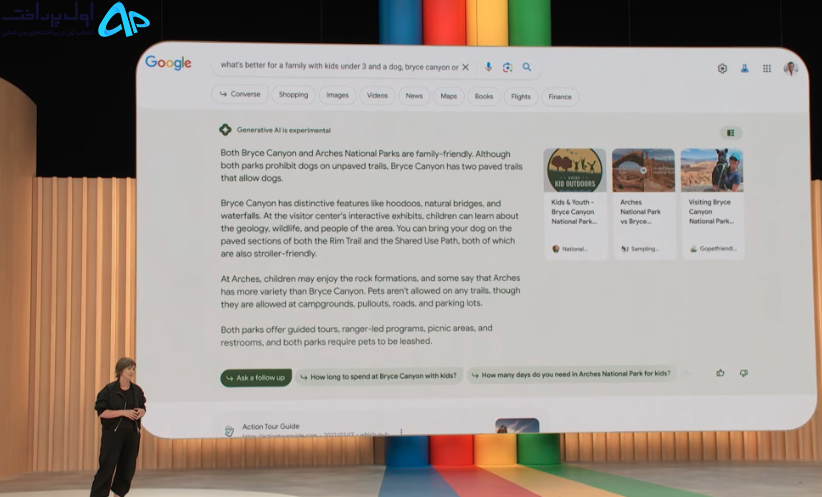Click the Action Tour Guide site favicon

point(229,431)
